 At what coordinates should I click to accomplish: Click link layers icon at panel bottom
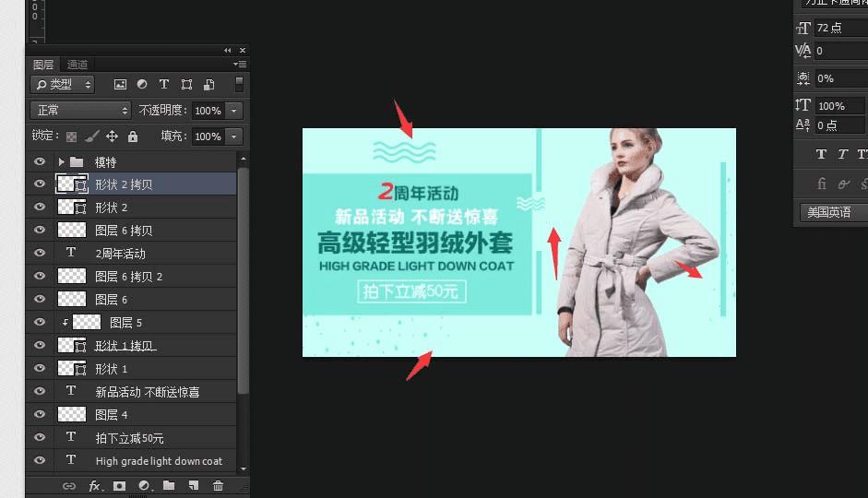(68, 486)
